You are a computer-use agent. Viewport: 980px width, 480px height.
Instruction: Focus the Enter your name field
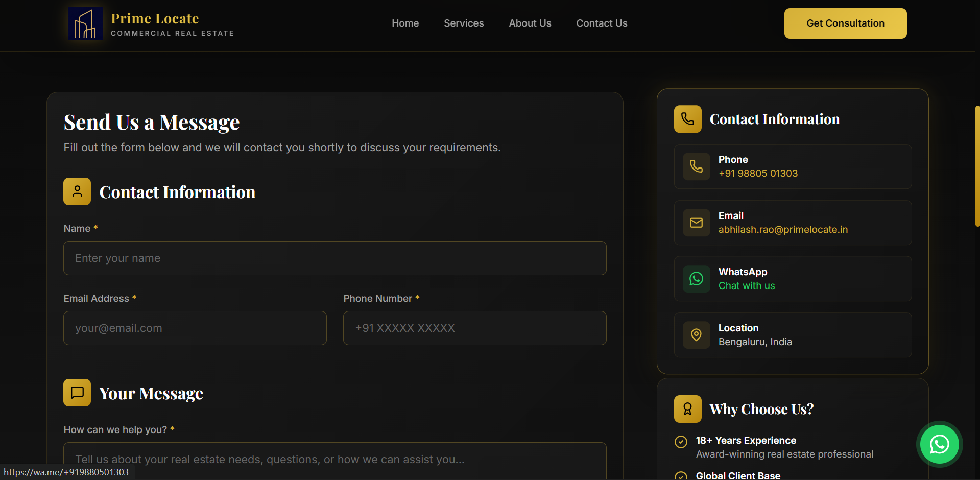(x=334, y=258)
